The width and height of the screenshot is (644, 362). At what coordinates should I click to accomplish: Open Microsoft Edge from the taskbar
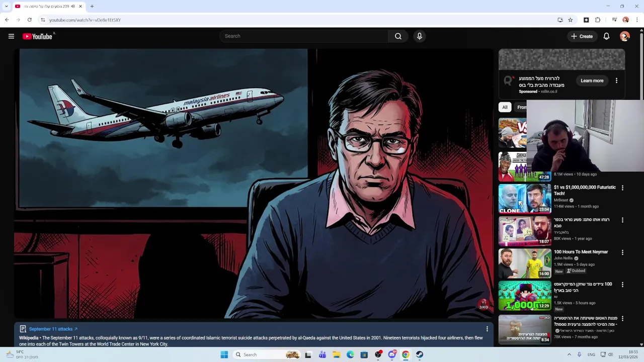point(350,354)
